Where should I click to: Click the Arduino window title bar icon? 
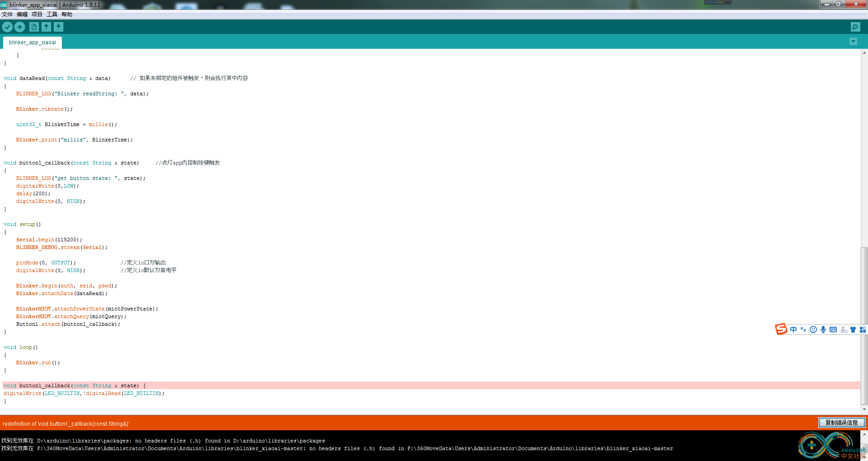pos(4,5)
